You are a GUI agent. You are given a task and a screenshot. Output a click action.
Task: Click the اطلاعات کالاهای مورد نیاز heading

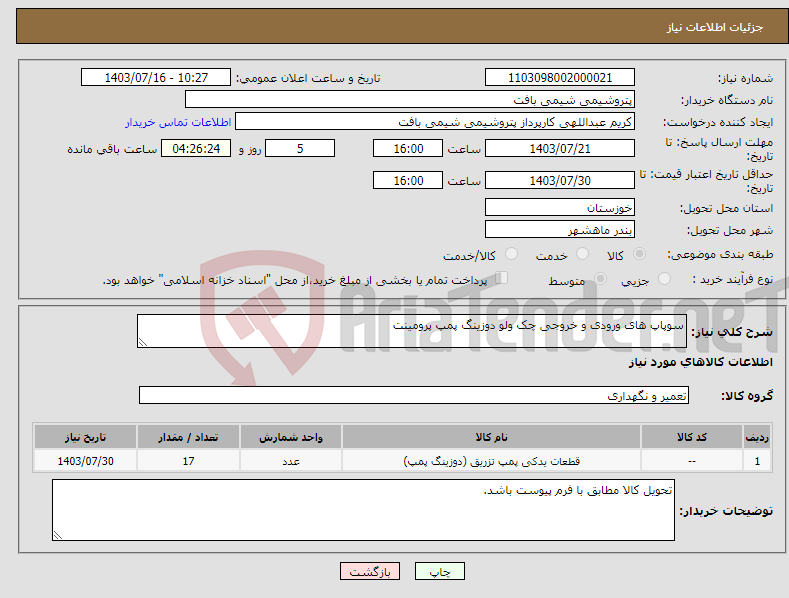coord(700,362)
